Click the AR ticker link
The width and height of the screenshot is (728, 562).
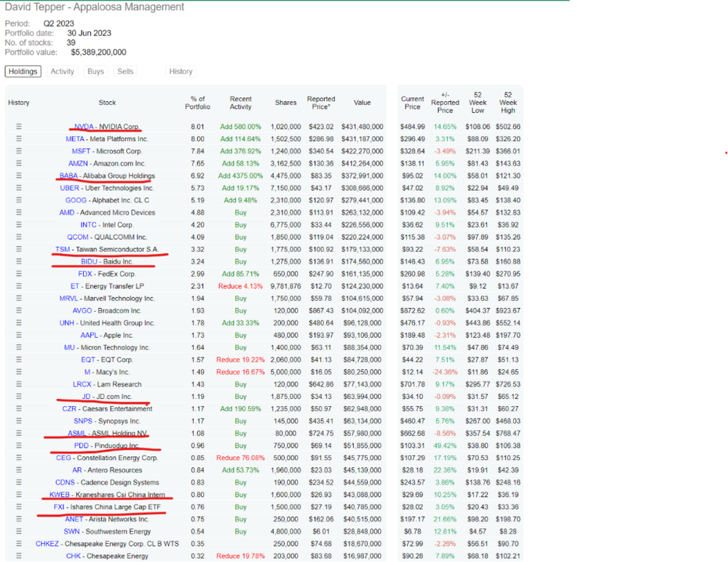coord(77,470)
